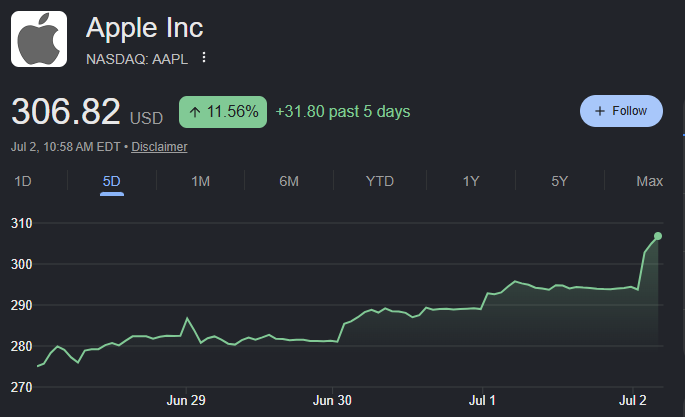The height and width of the screenshot is (417, 685).
Task: Switch to the 1Y chart range
Action: pos(471,181)
